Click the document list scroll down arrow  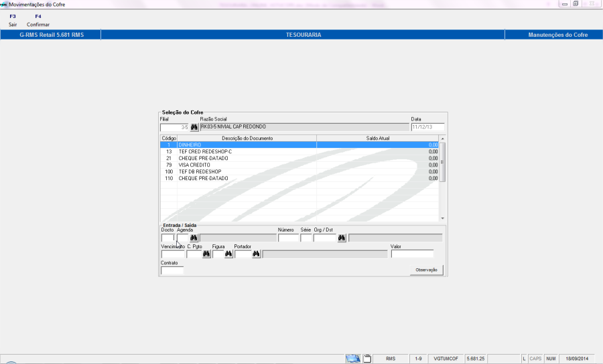coord(443,218)
